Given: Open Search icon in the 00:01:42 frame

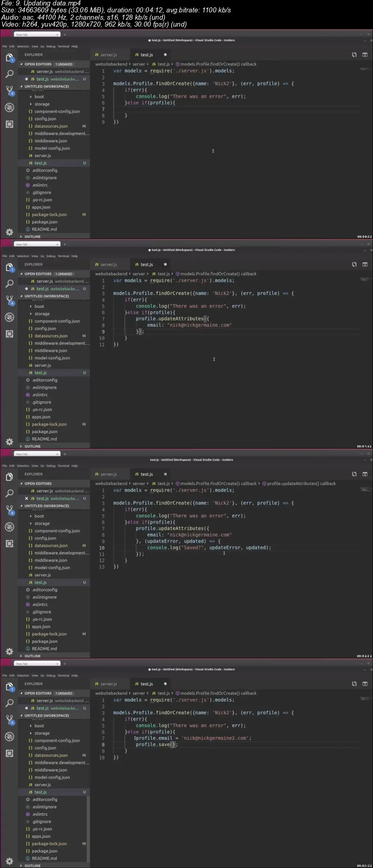Looking at the screenshot, I should 10,283.
